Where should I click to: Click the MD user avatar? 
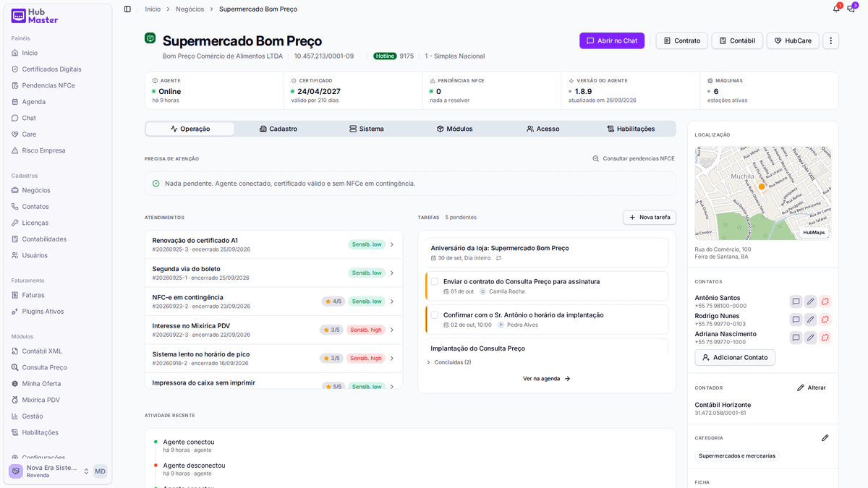point(100,471)
